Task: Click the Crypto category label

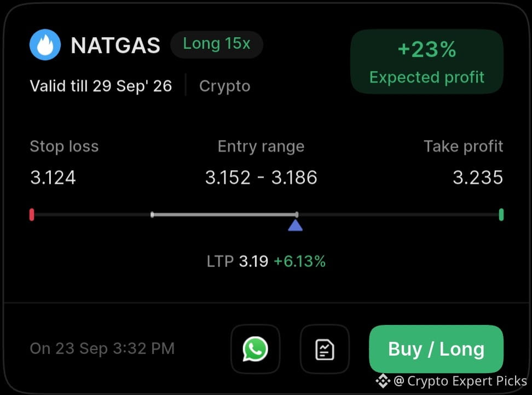Action: tap(224, 86)
